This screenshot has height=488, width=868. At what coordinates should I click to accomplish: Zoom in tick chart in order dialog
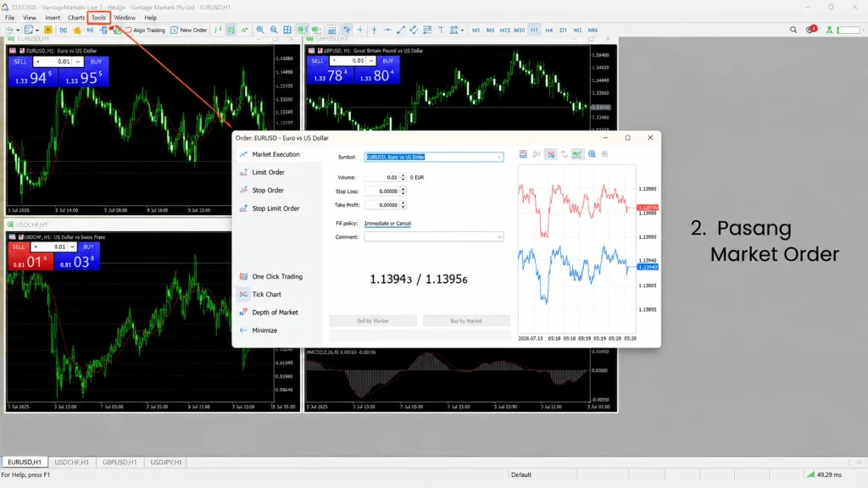[x=592, y=154]
